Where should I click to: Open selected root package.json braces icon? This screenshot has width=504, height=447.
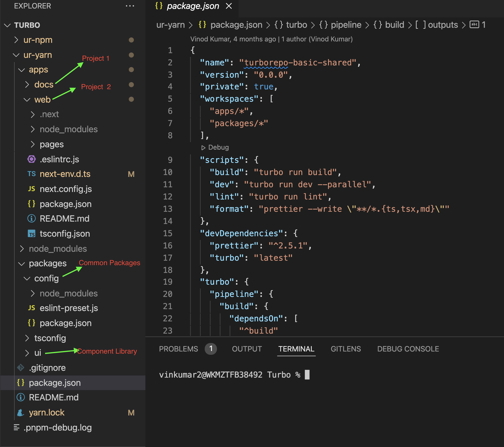(x=21, y=383)
